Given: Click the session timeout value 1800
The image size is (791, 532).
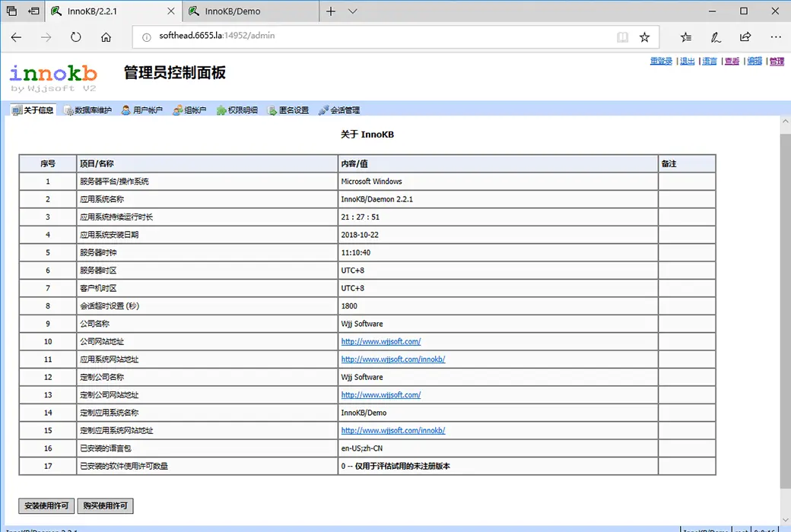Looking at the screenshot, I should [x=349, y=306].
